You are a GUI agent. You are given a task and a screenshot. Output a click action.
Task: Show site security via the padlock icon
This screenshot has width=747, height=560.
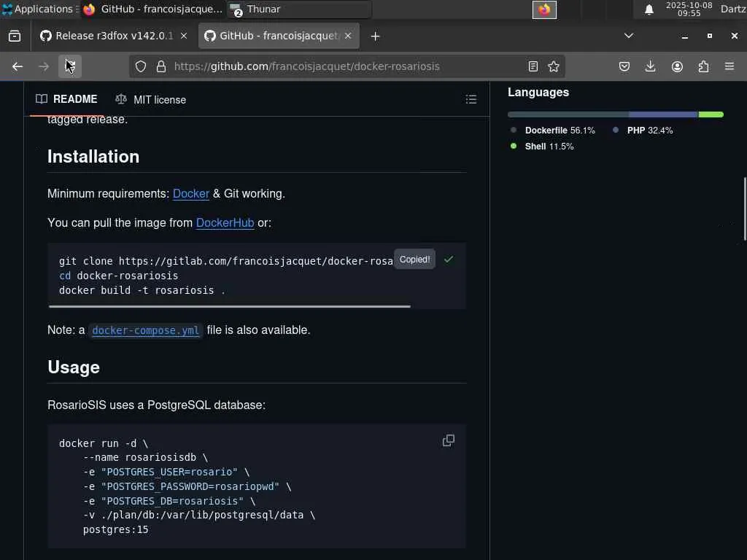[161, 66]
